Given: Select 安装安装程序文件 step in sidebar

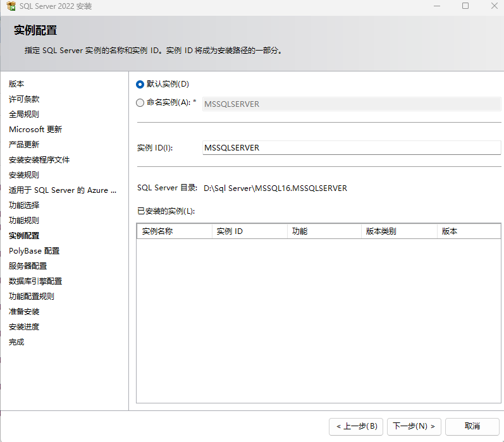Looking at the screenshot, I should 39,160.
